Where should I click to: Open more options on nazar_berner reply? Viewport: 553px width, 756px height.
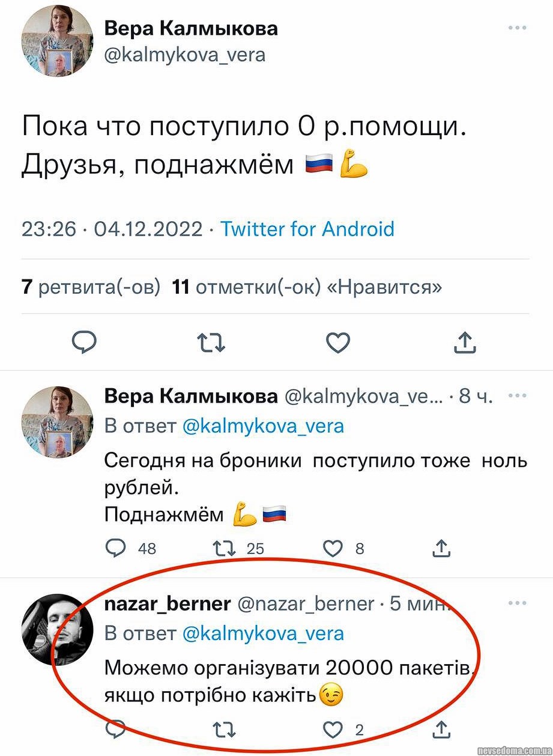(x=518, y=603)
